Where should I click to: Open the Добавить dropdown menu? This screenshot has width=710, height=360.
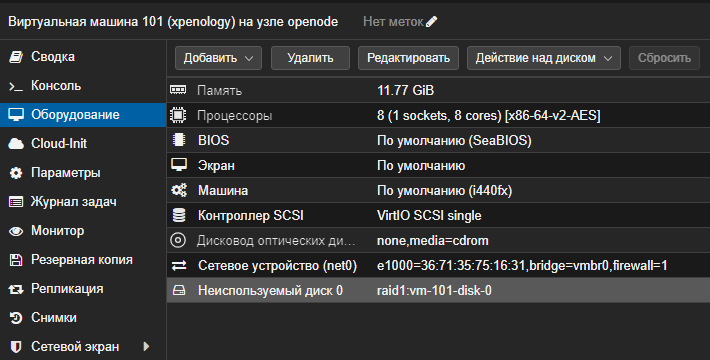(x=218, y=58)
